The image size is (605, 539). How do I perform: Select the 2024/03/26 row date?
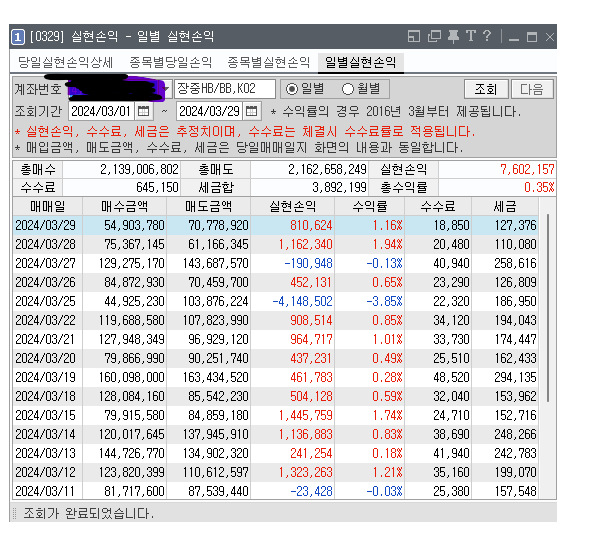(46, 282)
